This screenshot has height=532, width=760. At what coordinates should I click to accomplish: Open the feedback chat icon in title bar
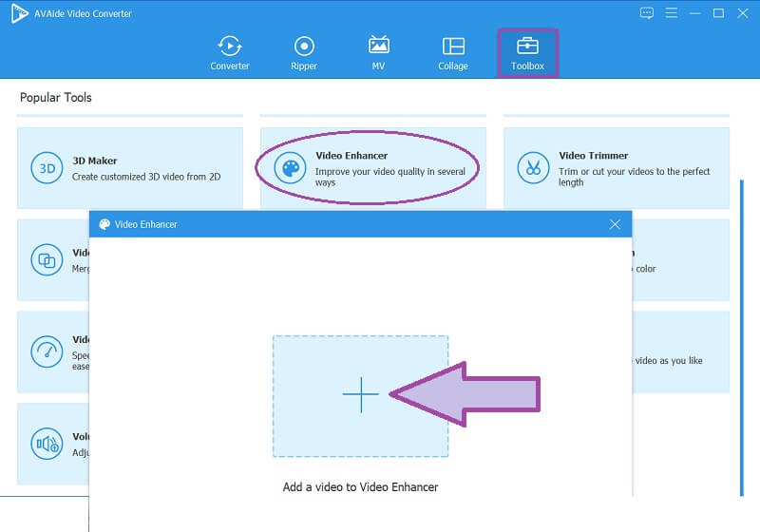(x=647, y=13)
